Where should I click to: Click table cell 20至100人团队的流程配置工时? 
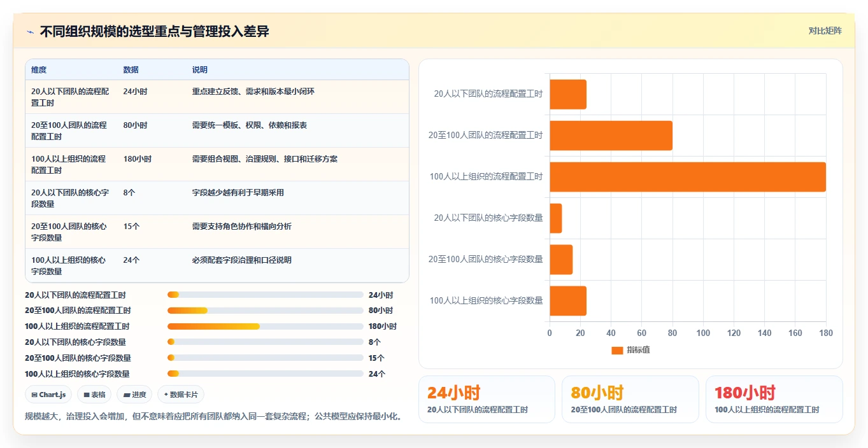tap(71, 130)
